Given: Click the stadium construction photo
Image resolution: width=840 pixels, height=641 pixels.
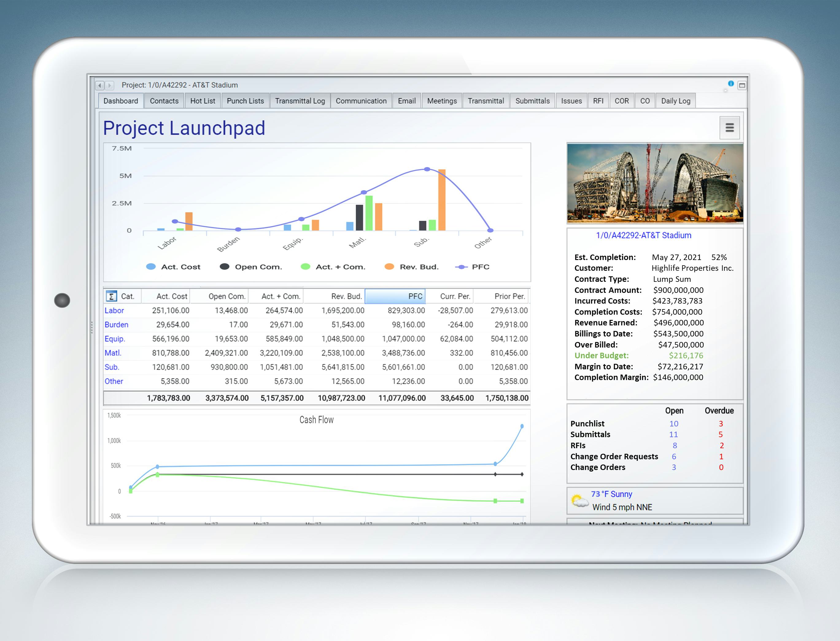Looking at the screenshot, I should (x=655, y=183).
